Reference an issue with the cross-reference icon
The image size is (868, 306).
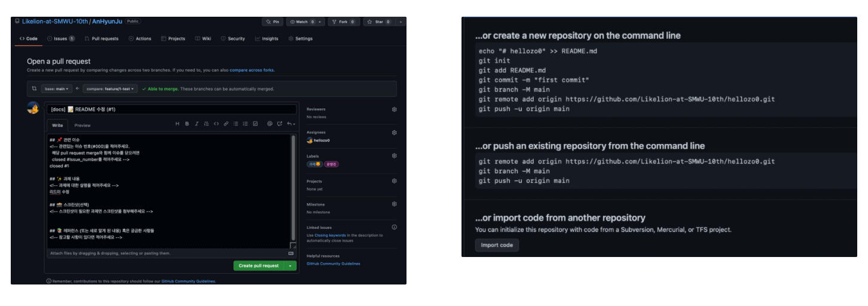click(x=279, y=124)
